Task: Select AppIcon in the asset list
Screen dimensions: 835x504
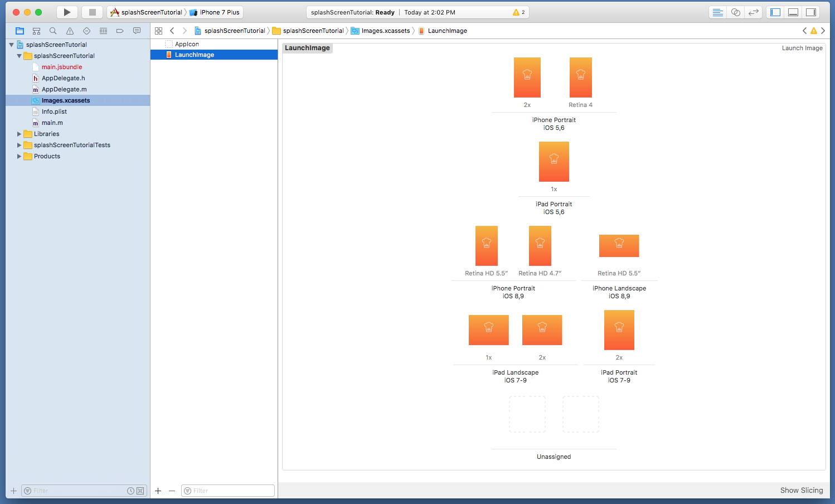Action: point(187,44)
